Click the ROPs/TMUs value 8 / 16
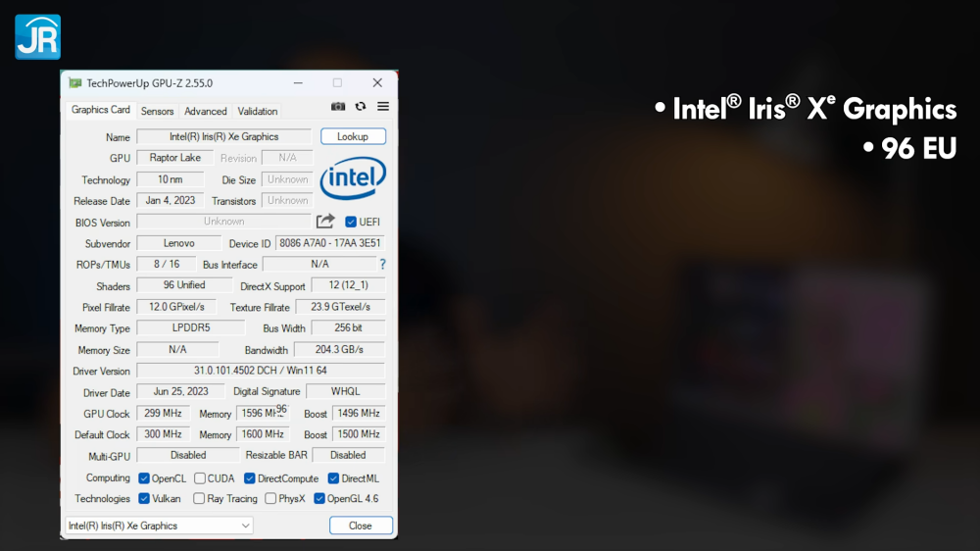This screenshot has height=551, width=980. coord(167,264)
